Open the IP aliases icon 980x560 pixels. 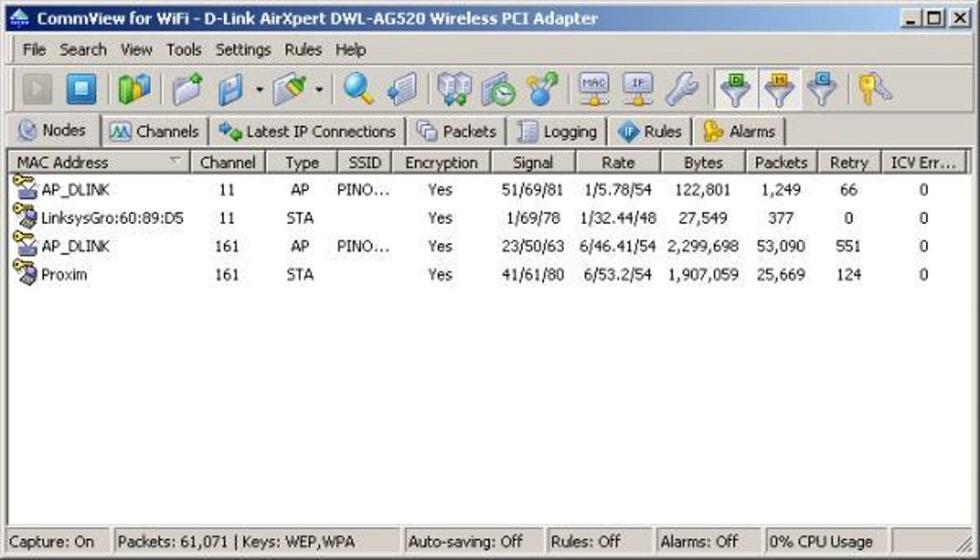tap(638, 89)
